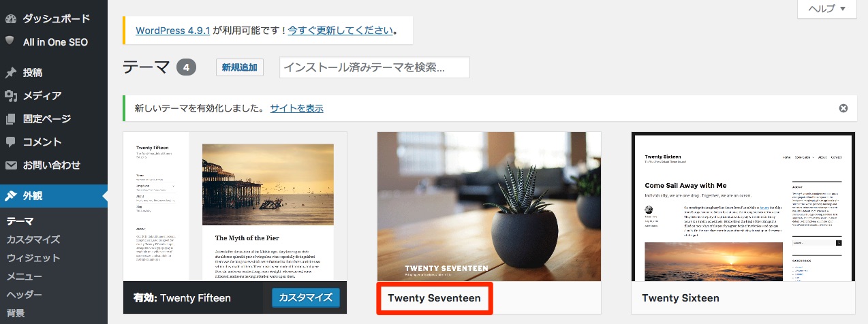Click the All in One SEO shield icon
This screenshot has height=324, width=868.
coord(10,42)
